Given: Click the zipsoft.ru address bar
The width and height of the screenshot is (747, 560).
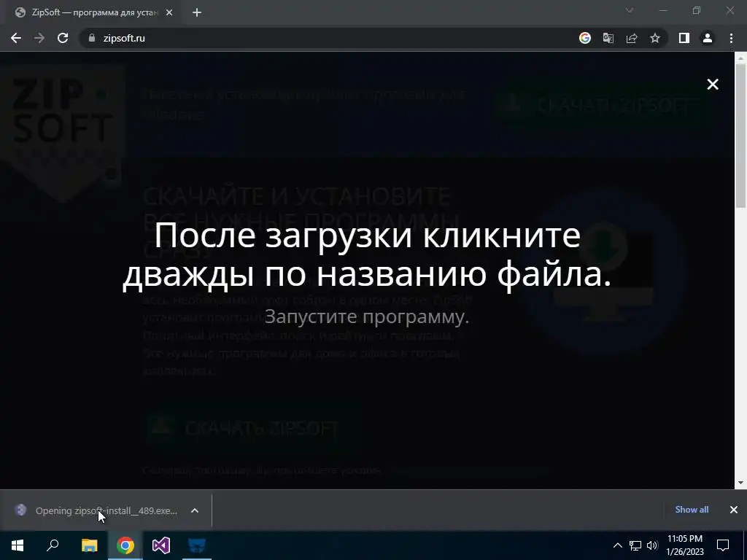Looking at the screenshot, I should tap(329, 38).
